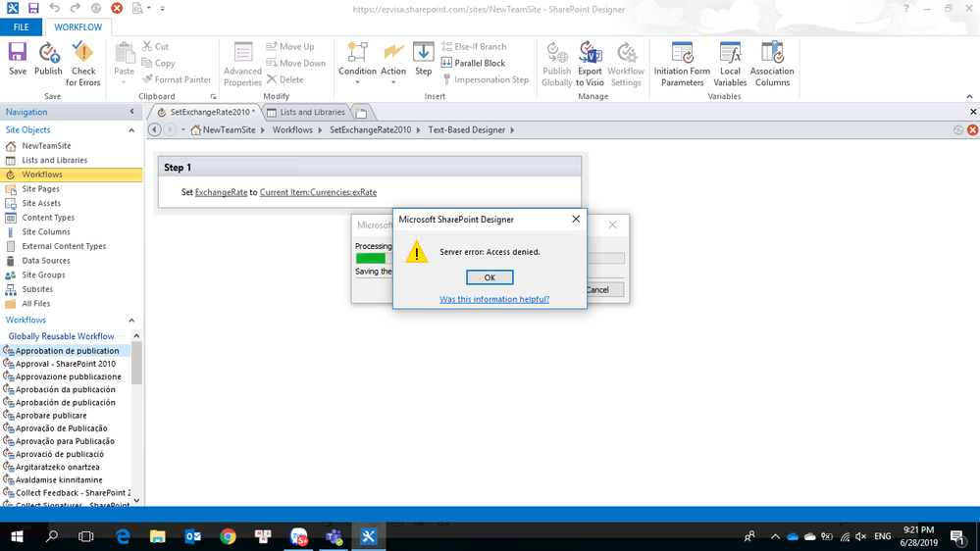
Task: Open the Paste dropdown arrow
Action: (x=125, y=81)
